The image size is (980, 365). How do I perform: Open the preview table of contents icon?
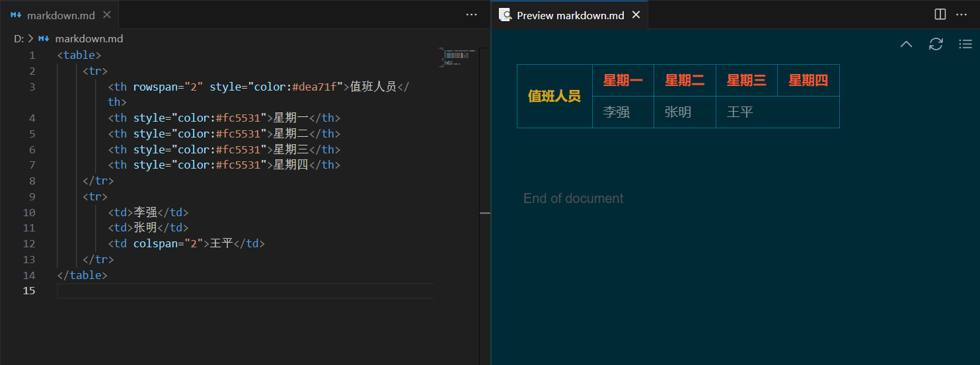coord(965,44)
